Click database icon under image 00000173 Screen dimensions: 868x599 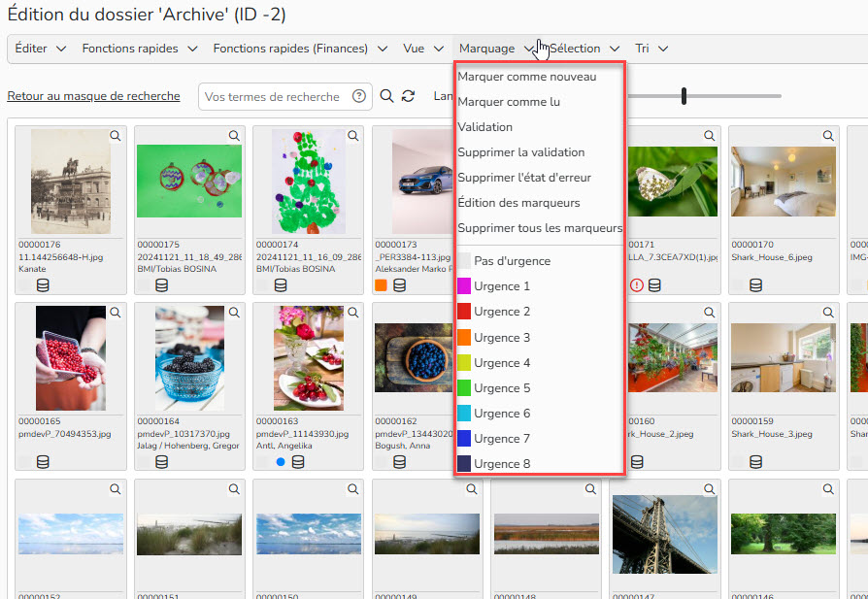click(400, 285)
